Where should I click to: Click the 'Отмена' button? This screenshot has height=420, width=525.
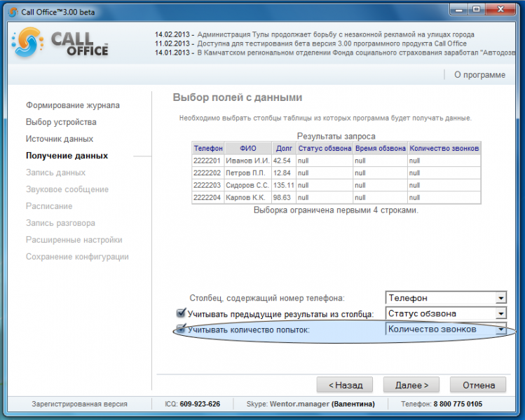click(x=478, y=385)
